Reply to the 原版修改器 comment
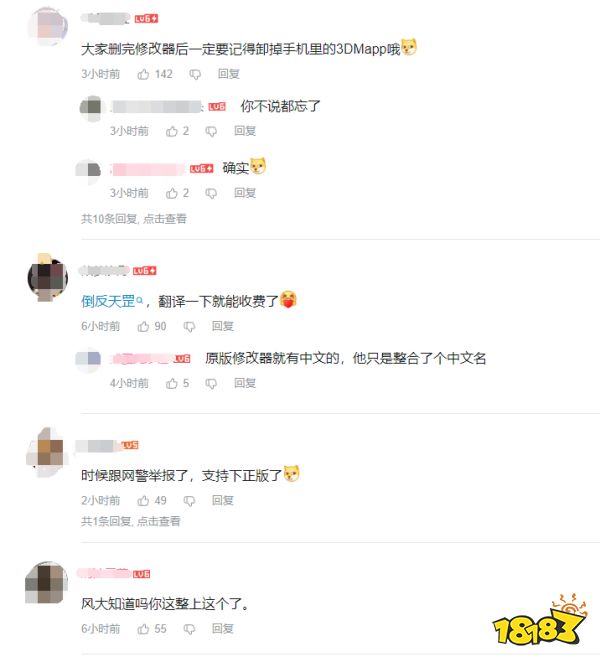This screenshot has width=600, height=662. tap(245, 383)
